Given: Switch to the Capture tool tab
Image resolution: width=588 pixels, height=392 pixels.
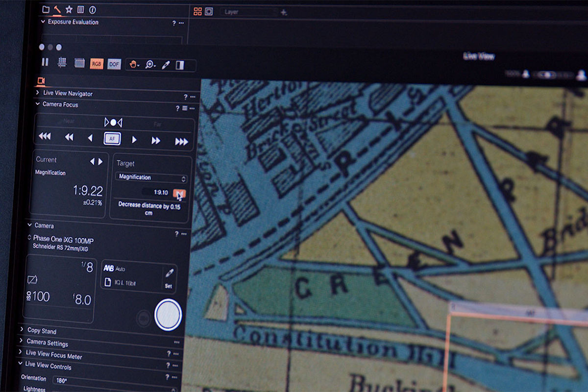Looking at the screenshot, I should click(x=57, y=9).
